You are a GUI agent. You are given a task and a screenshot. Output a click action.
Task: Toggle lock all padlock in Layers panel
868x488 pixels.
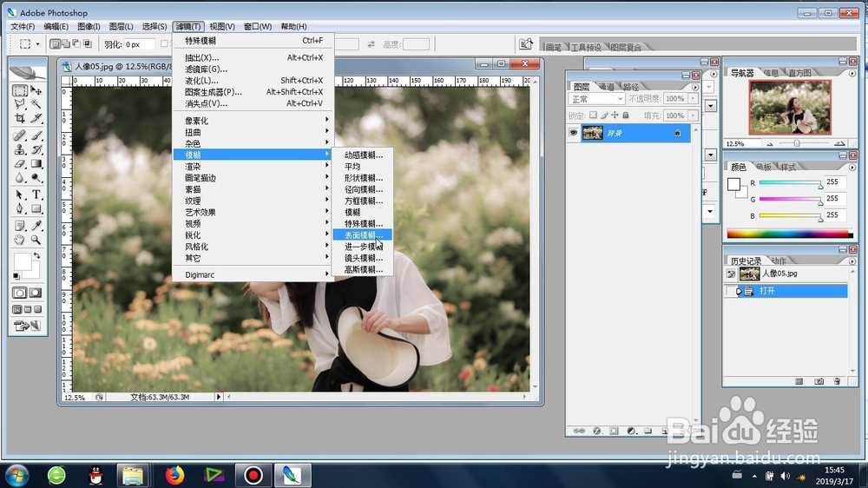pos(626,115)
